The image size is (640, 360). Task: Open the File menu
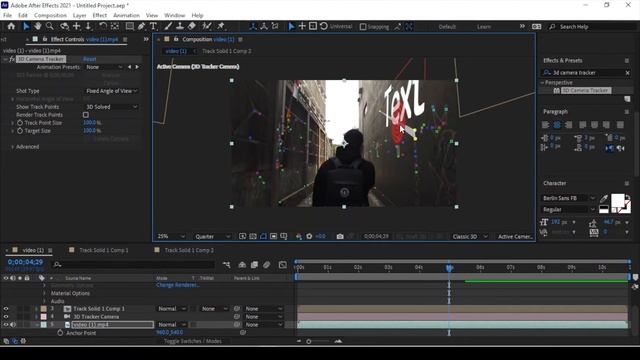pos(7,16)
